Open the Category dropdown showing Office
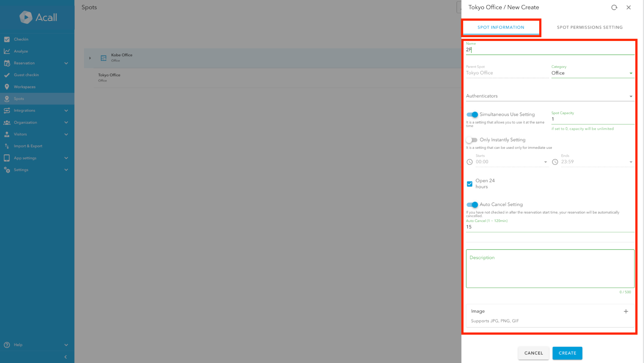 pyautogui.click(x=592, y=73)
